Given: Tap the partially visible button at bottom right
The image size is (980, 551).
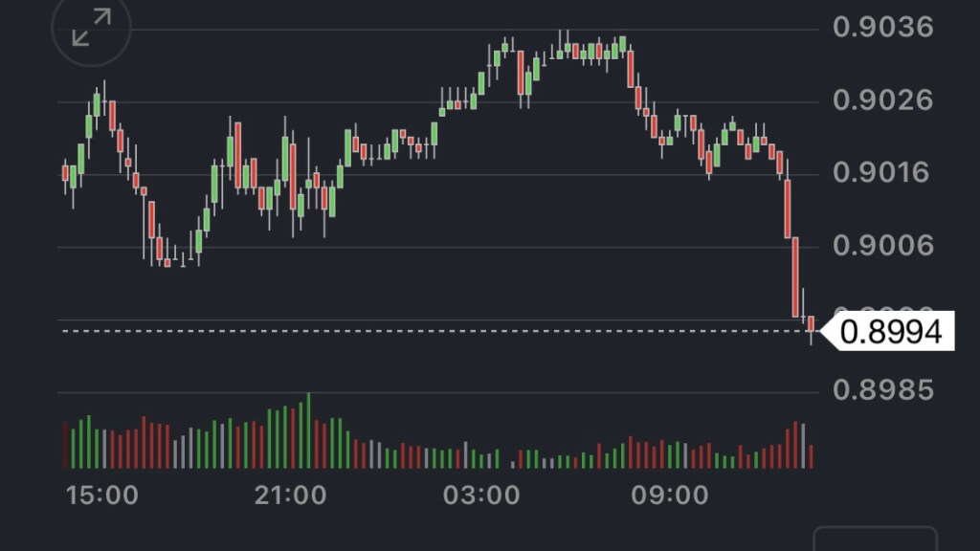Looking at the screenshot, I should [x=875, y=539].
